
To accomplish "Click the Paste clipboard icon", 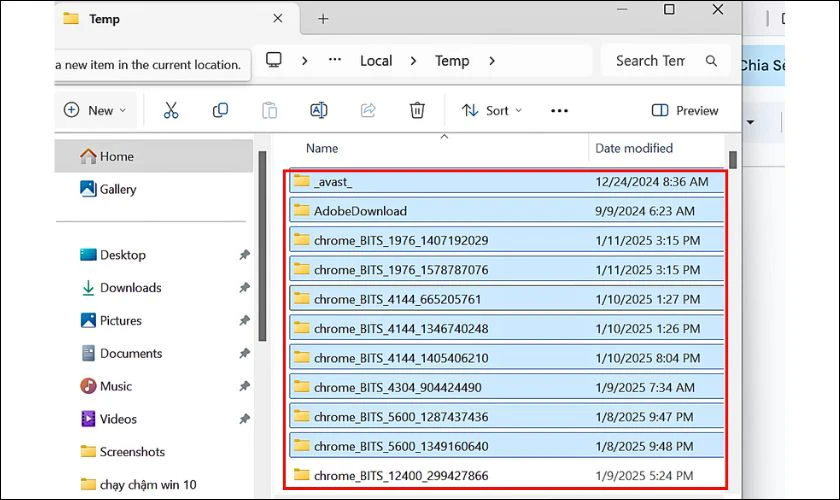I will click(x=269, y=110).
